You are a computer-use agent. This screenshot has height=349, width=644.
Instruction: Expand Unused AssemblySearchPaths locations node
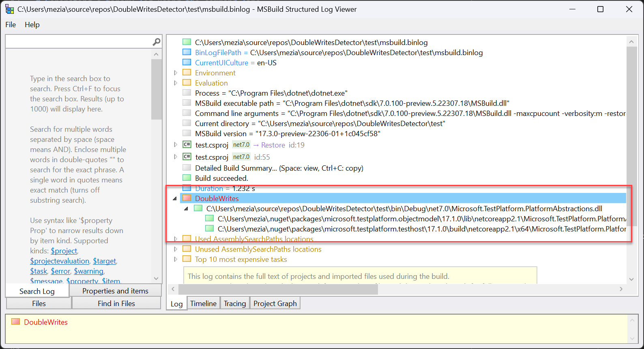pos(176,249)
